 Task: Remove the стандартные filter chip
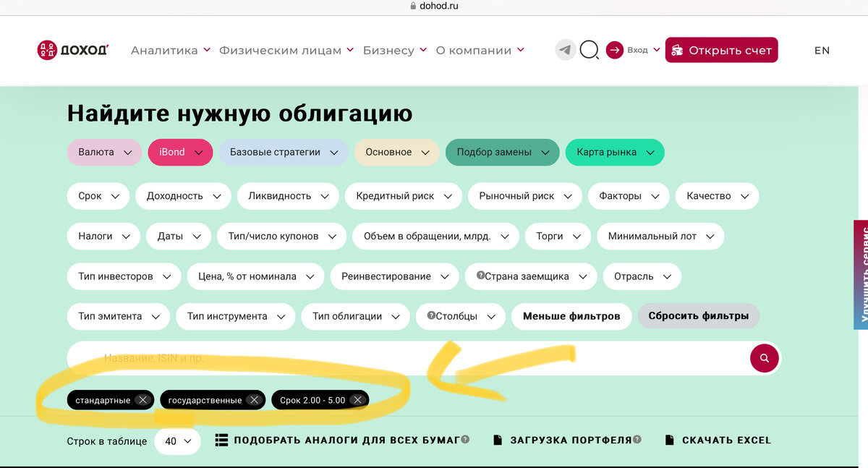tap(143, 399)
